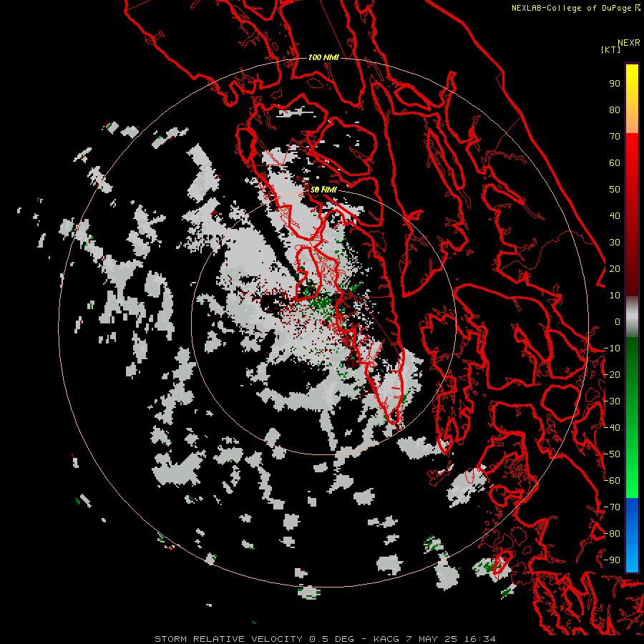
Task: Pick the gray zero-velocity segment of the color bar
Action: [x=632, y=317]
